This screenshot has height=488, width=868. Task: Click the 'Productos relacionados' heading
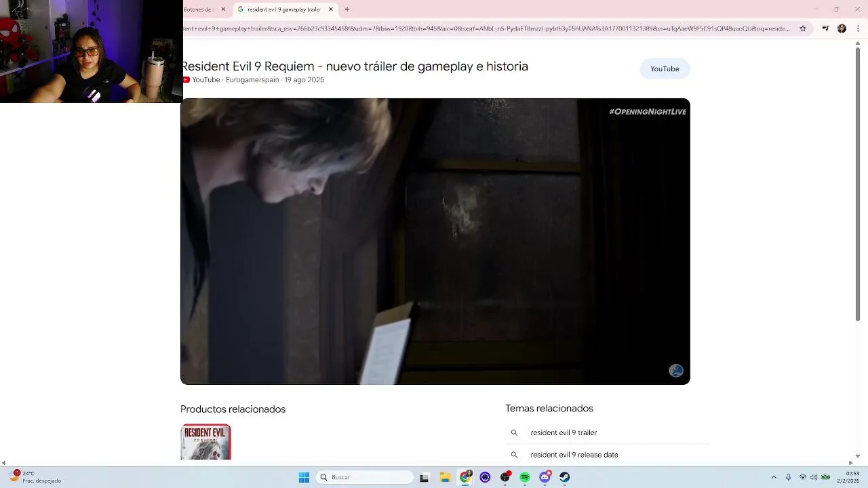pos(233,409)
